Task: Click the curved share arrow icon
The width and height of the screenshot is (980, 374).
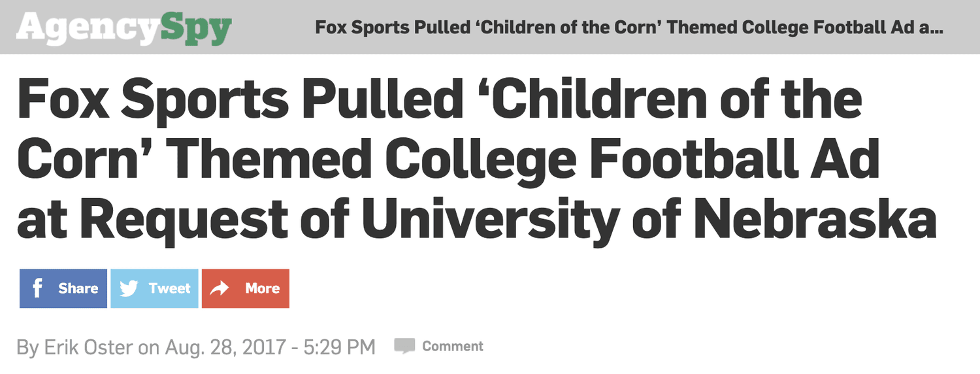Action: coord(220,288)
